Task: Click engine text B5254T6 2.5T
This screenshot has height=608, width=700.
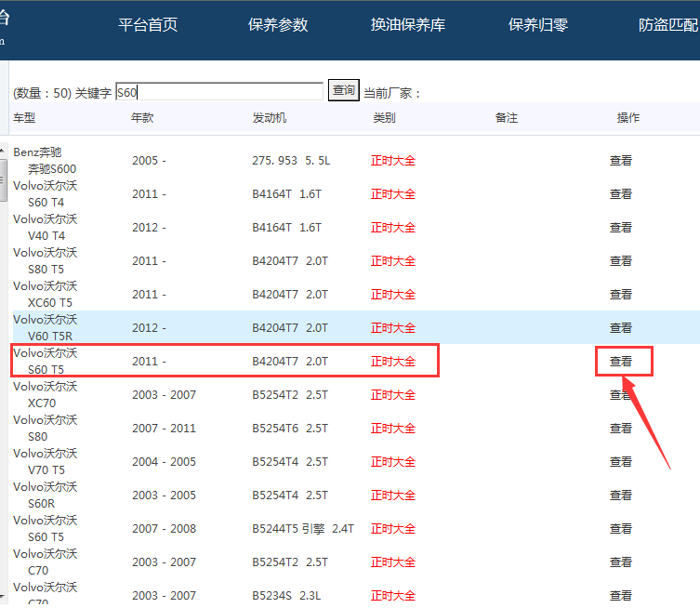Action: [x=290, y=428]
